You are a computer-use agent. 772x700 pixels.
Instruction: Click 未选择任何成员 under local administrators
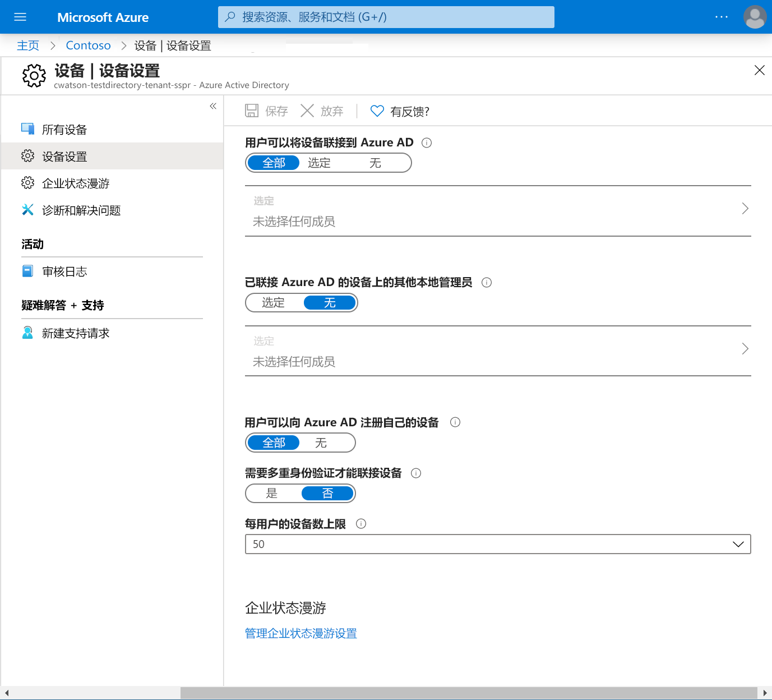point(294,362)
